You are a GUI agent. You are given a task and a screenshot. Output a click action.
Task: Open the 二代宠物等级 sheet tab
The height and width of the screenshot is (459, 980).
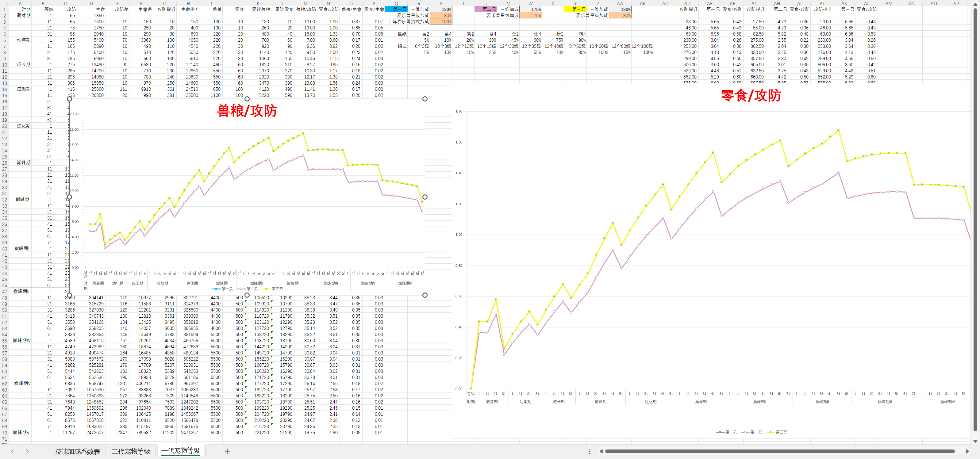(x=131, y=451)
